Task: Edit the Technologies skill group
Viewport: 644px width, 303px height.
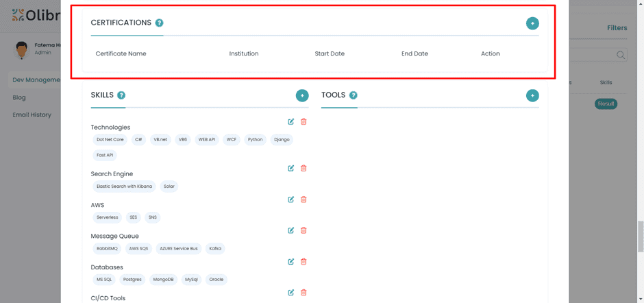Action: pos(291,121)
